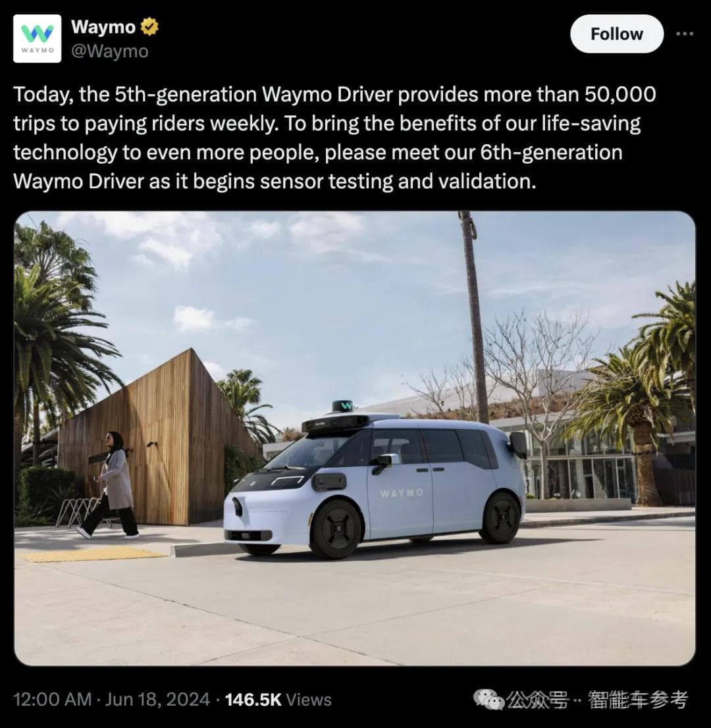Click WAYMO lettering on the car door

tap(402, 492)
